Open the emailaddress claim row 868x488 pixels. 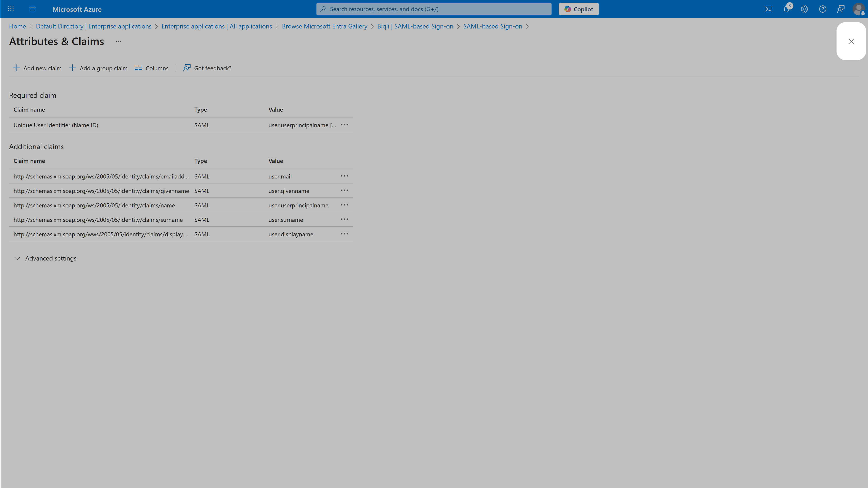pos(181,176)
